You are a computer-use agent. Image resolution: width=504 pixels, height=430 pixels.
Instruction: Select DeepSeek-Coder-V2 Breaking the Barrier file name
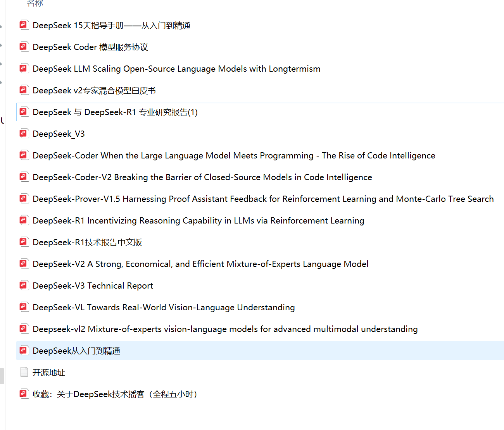[x=202, y=177]
